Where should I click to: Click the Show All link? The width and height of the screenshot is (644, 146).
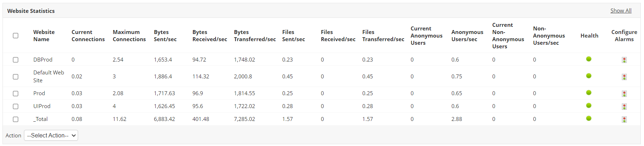621,11
